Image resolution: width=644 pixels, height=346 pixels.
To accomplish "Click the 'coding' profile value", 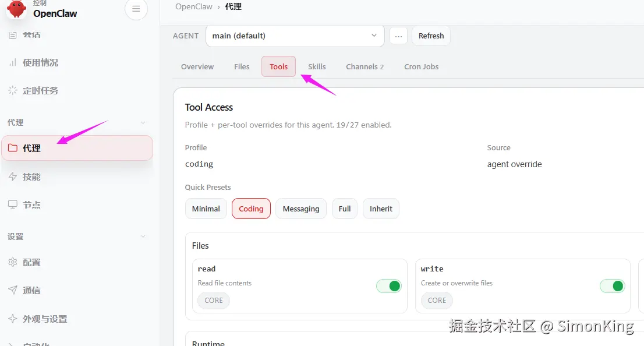I will click(x=199, y=164).
